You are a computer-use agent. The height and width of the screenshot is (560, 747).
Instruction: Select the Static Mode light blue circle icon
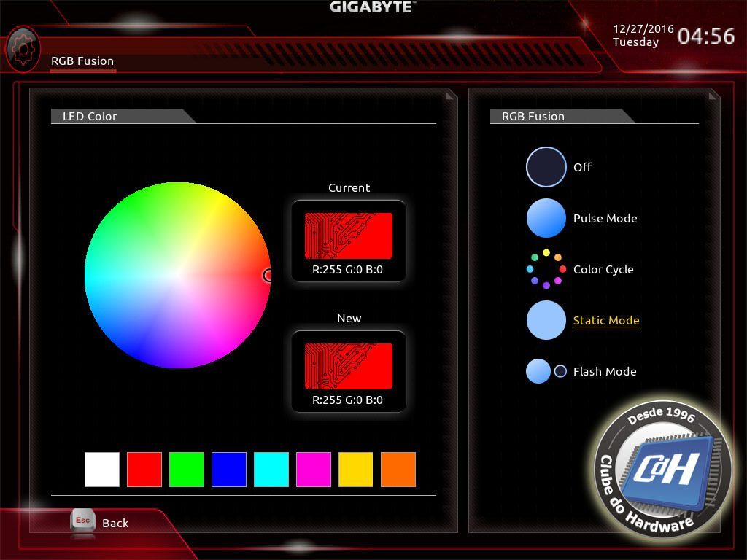(x=546, y=320)
